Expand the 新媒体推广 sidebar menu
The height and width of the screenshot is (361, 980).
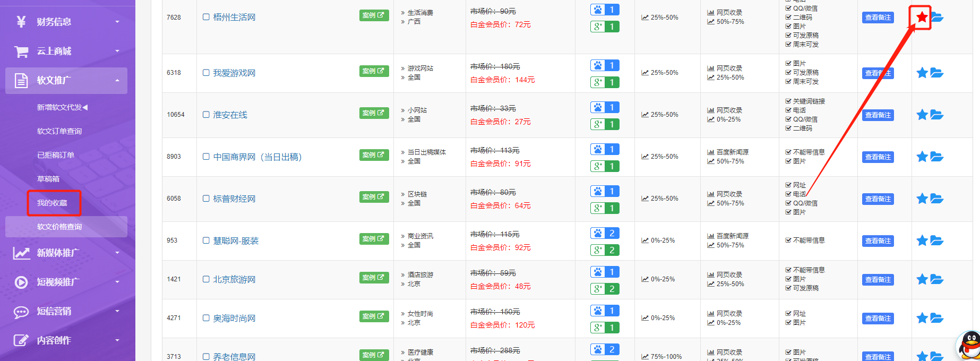[66, 253]
